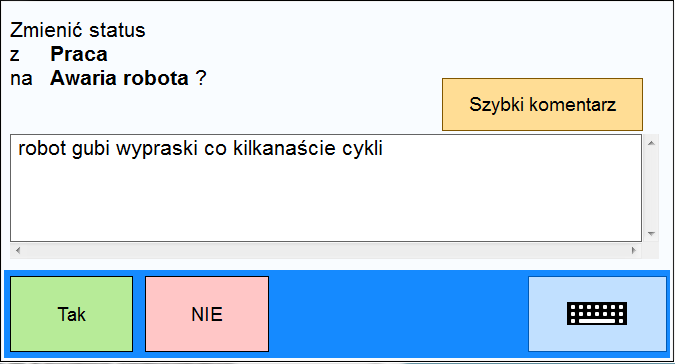Open the on-screen keyboard with the keyboard icon
The width and height of the screenshot is (675, 364).
point(597,314)
